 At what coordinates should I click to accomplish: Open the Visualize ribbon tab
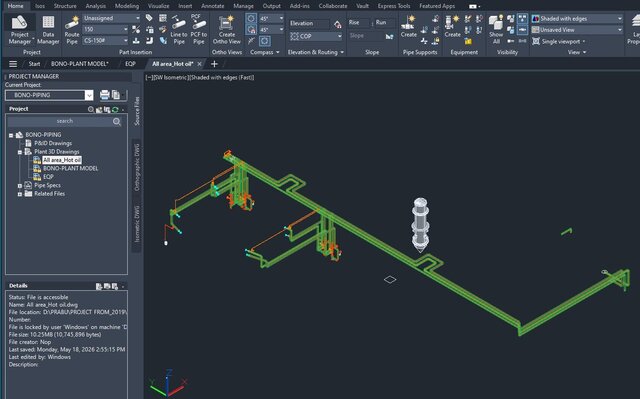pyautogui.click(x=158, y=6)
